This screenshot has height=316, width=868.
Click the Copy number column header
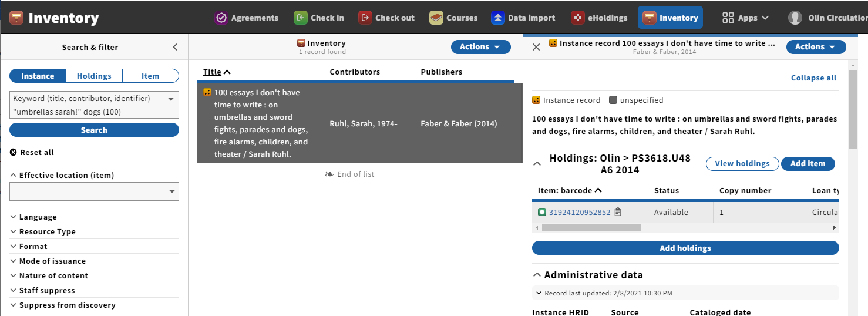745,190
